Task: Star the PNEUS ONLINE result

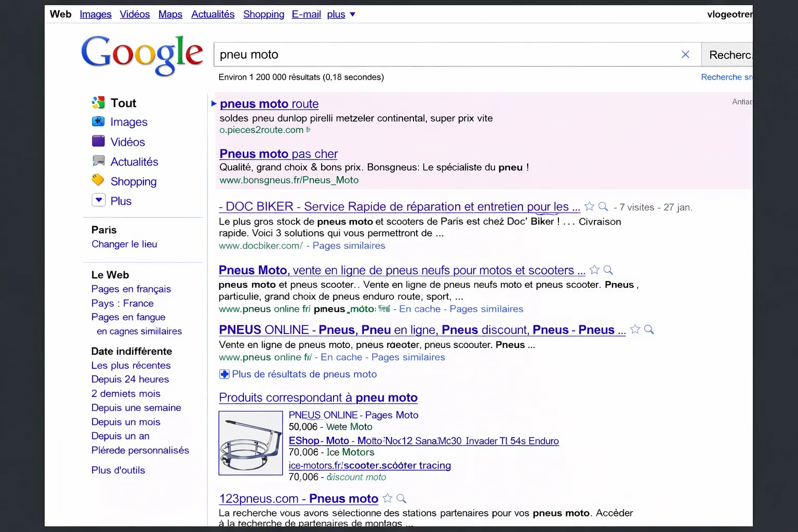Action: click(x=635, y=329)
